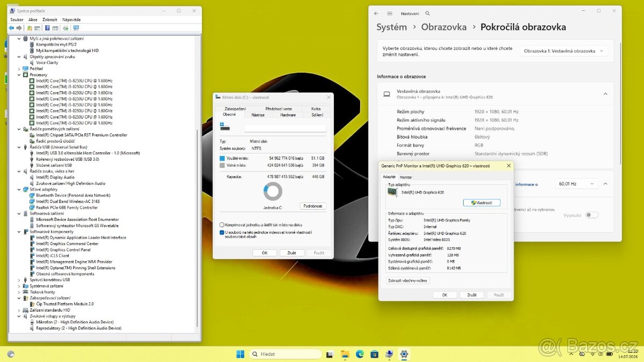Click the Hledat search box on taskbar
This screenshot has height=362, width=644.
pos(285,354)
